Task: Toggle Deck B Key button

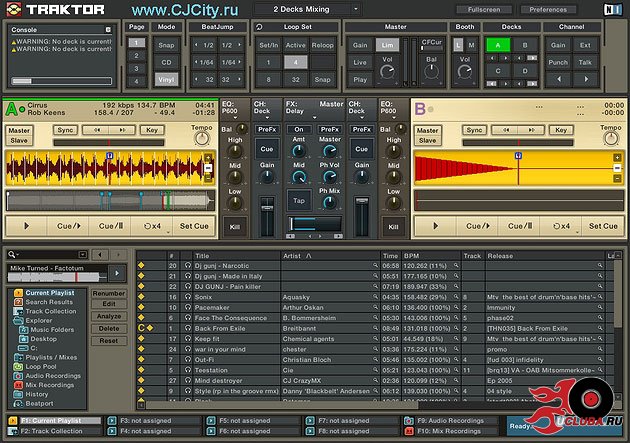Action: (x=561, y=130)
